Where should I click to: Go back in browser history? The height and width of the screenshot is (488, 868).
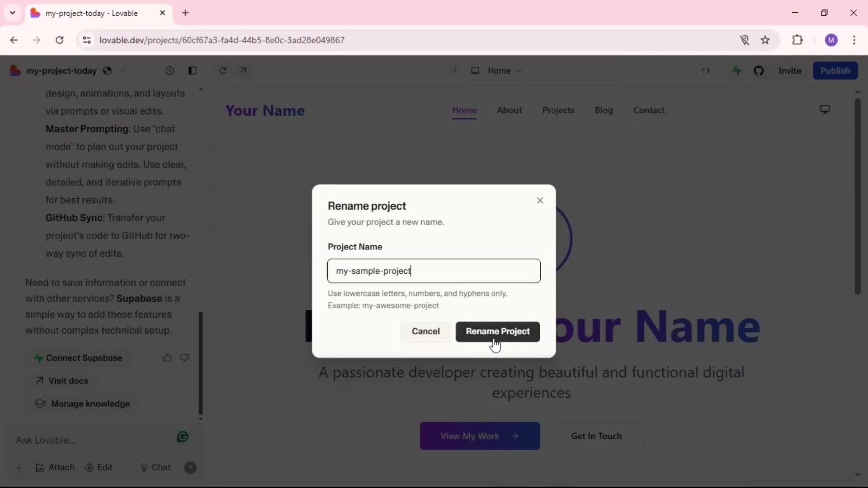point(14,40)
